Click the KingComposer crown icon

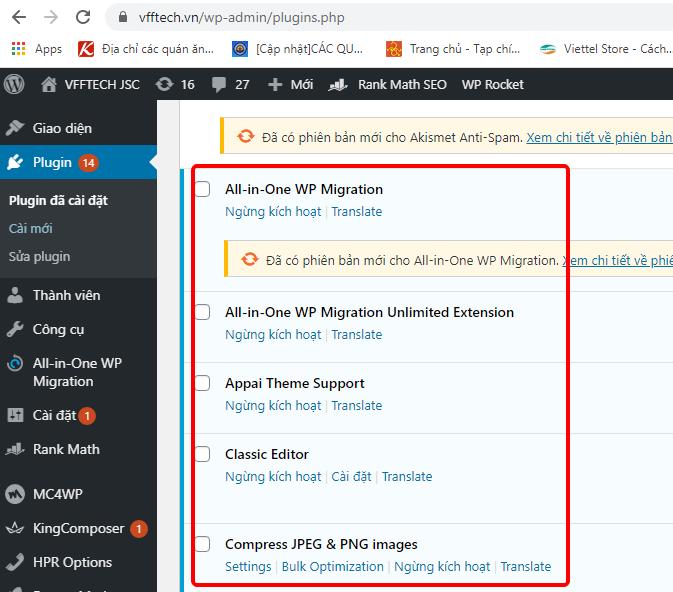tap(15, 528)
